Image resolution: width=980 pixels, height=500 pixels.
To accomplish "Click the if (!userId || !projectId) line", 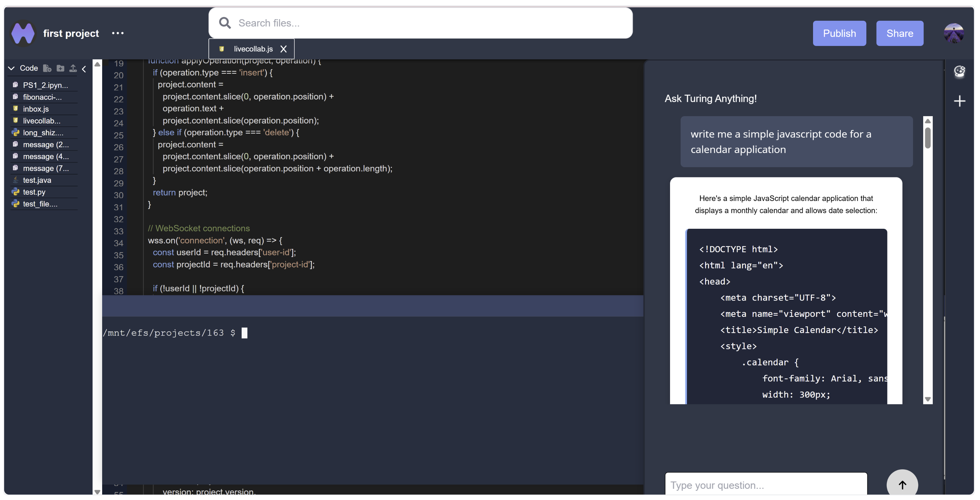I will 198,288.
